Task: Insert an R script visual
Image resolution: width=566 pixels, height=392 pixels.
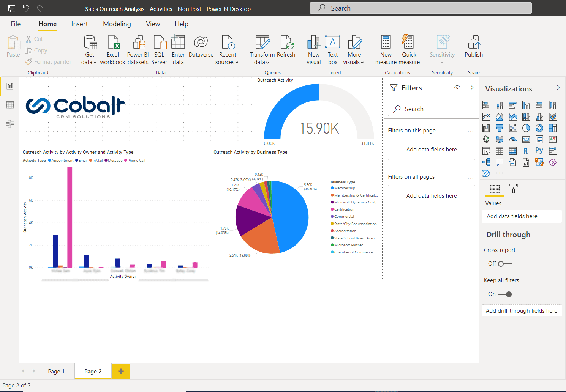Action: 526,151
